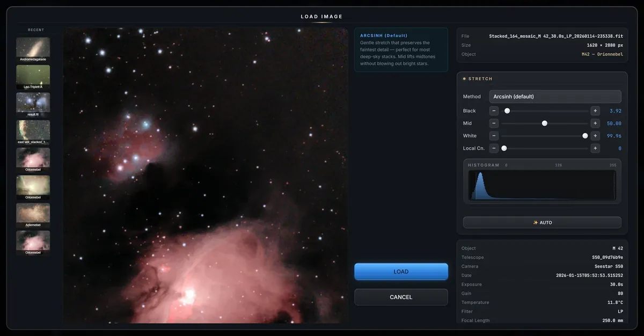Click the object value M 42 in metadata
Screen dimensions: 644x336
tap(617, 249)
